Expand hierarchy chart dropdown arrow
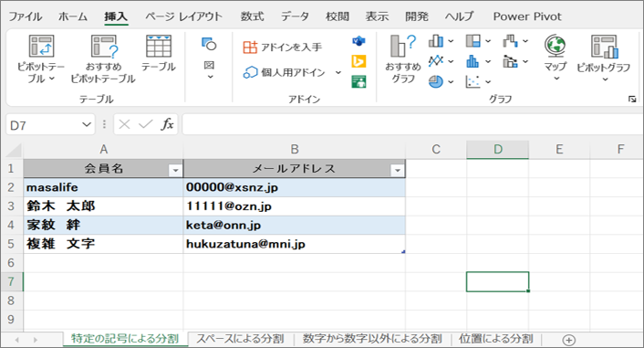Image resolution: width=644 pixels, height=348 pixels. [x=488, y=41]
